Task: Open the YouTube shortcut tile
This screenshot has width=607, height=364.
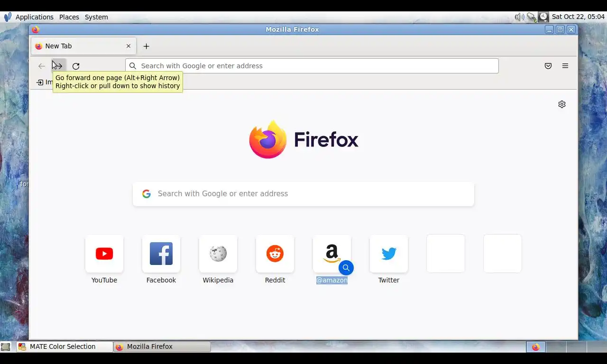Action: tap(104, 254)
